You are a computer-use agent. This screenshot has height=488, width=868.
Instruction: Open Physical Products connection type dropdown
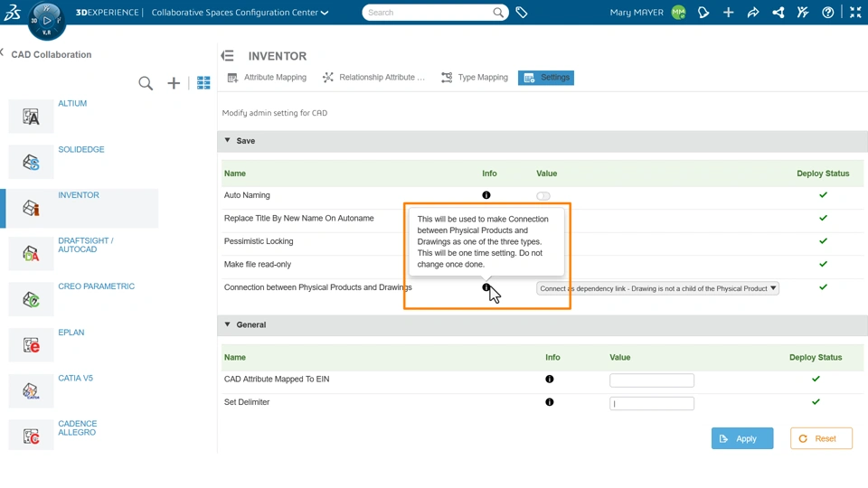coord(657,288)
